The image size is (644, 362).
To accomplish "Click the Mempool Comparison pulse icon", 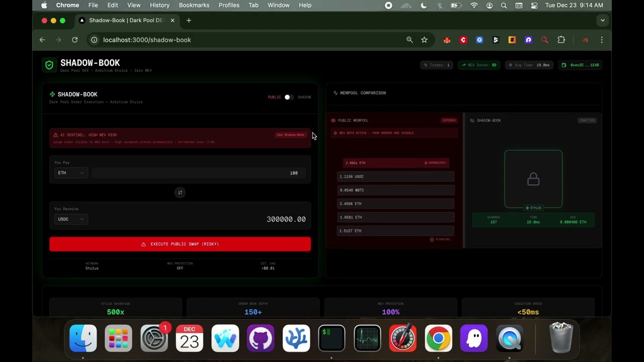I will (336, 93).
